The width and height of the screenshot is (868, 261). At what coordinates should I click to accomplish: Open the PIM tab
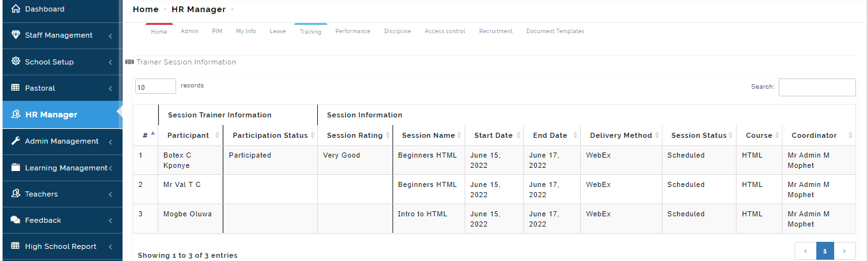(217, 31)
